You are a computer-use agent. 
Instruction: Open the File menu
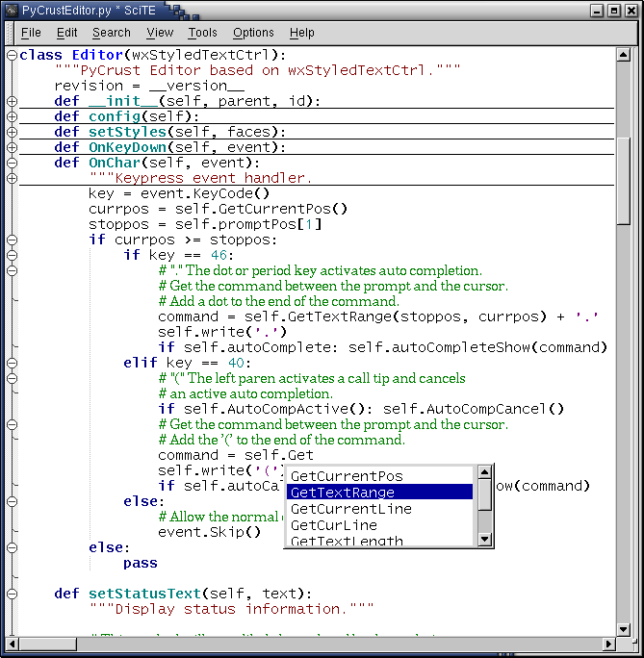31,33
